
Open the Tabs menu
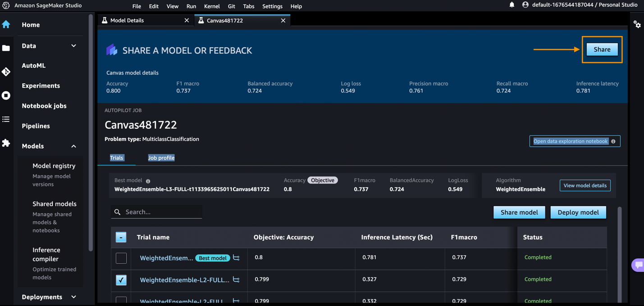point(249,6)
